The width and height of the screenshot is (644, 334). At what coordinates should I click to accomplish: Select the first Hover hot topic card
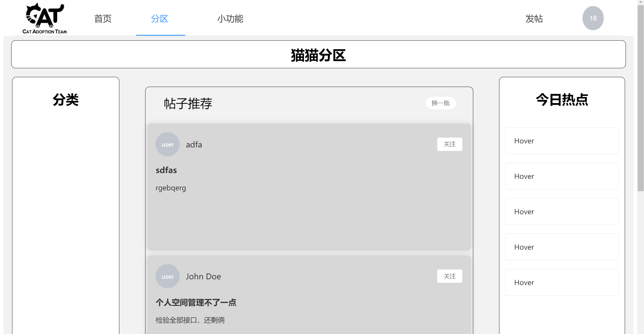(561, 141)
